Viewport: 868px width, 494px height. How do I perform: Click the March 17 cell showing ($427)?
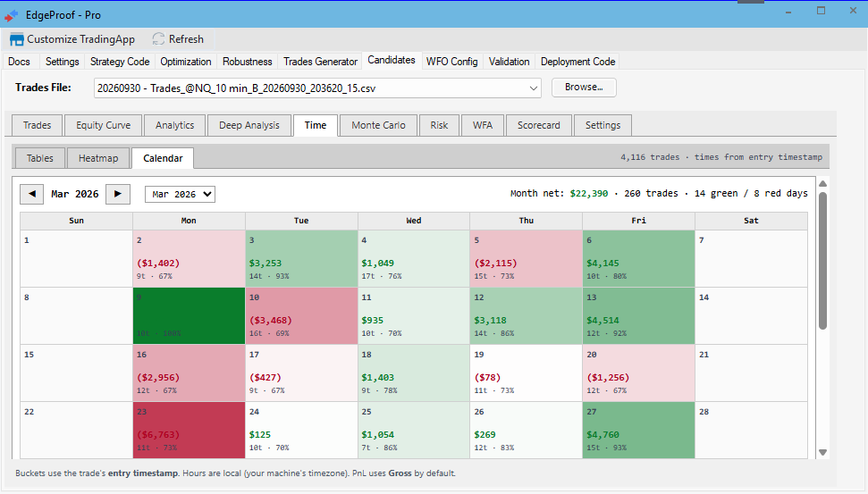301,373
